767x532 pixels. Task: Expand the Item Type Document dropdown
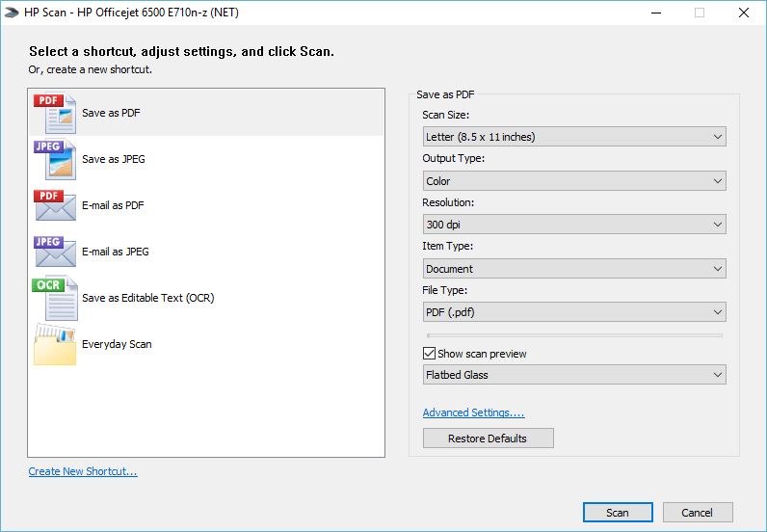click(574, 269)
